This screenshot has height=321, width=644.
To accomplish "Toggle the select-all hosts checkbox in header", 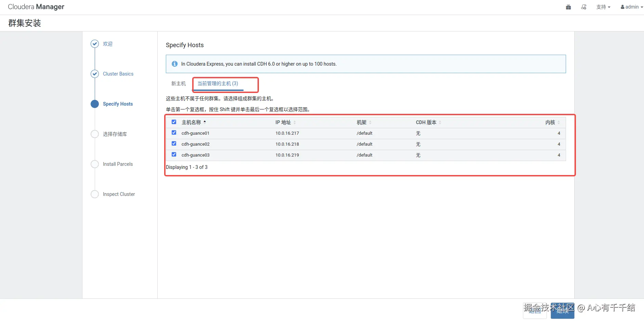I will pyautogui.click(x=174, y=122).
